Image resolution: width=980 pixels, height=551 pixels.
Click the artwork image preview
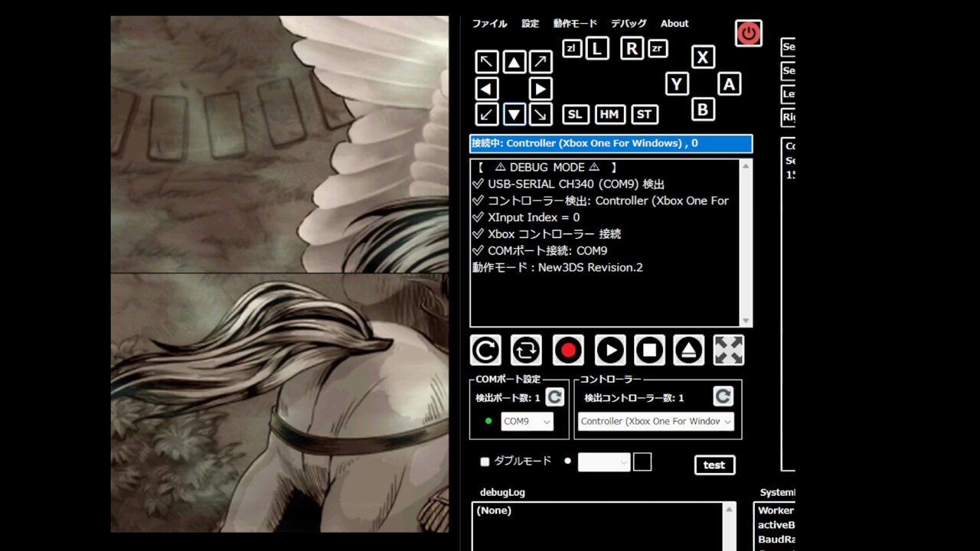(279, 274)
